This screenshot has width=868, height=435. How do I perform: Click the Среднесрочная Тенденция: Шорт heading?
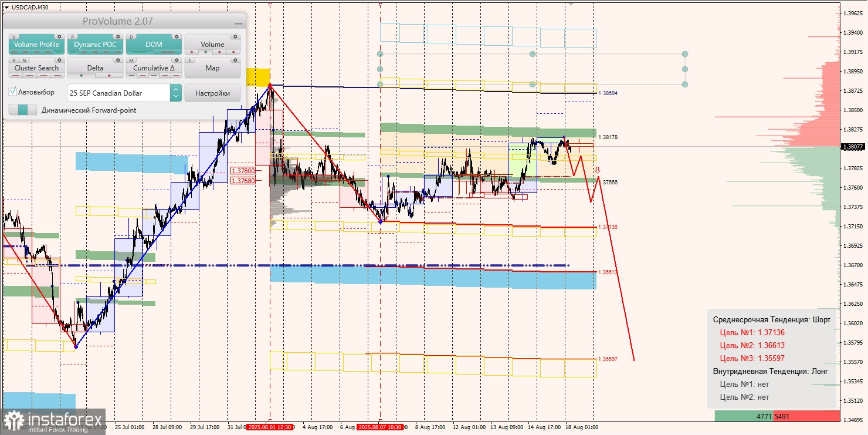coord(772,319)
